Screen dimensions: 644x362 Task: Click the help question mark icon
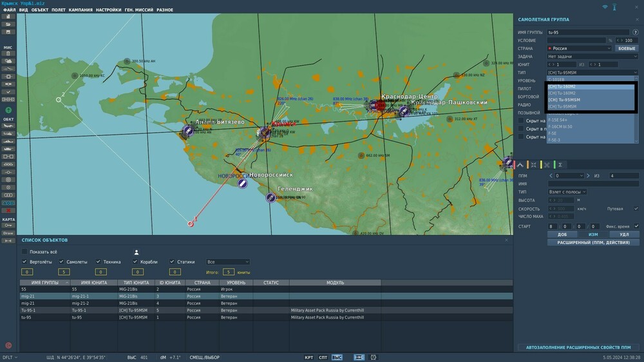coord(636,32)
